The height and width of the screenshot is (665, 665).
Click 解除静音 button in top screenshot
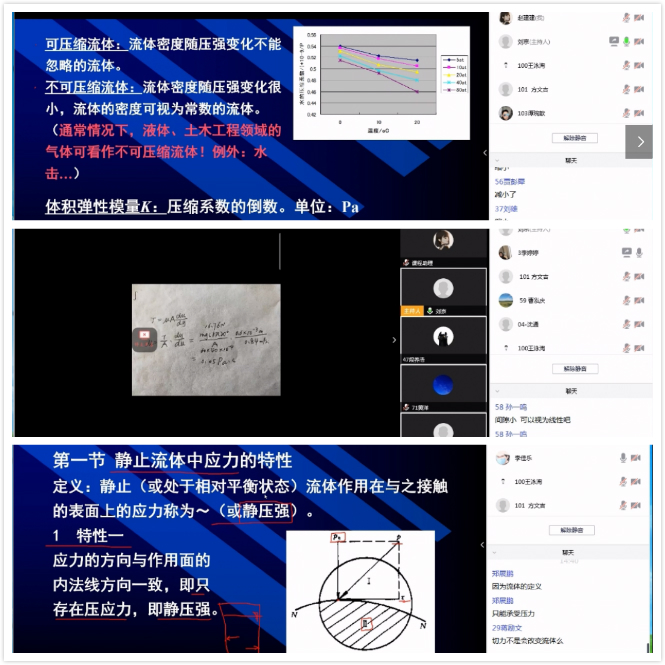point(575,138)
